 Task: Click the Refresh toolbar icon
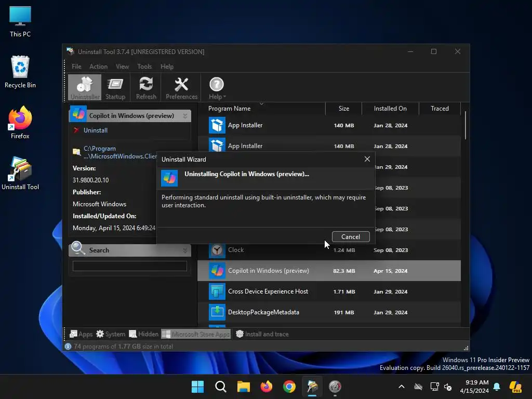pos(146,87)
